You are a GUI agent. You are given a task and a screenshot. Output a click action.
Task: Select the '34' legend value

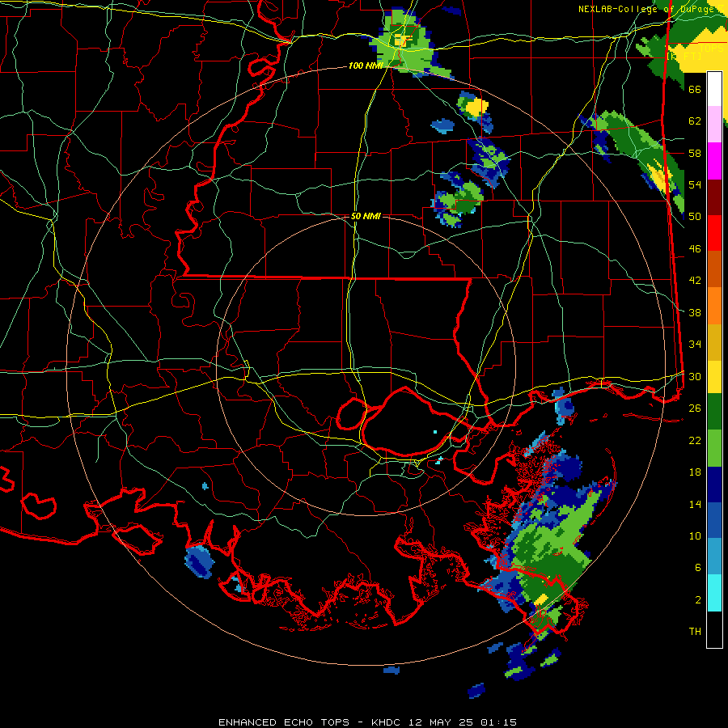pos(695,345)
